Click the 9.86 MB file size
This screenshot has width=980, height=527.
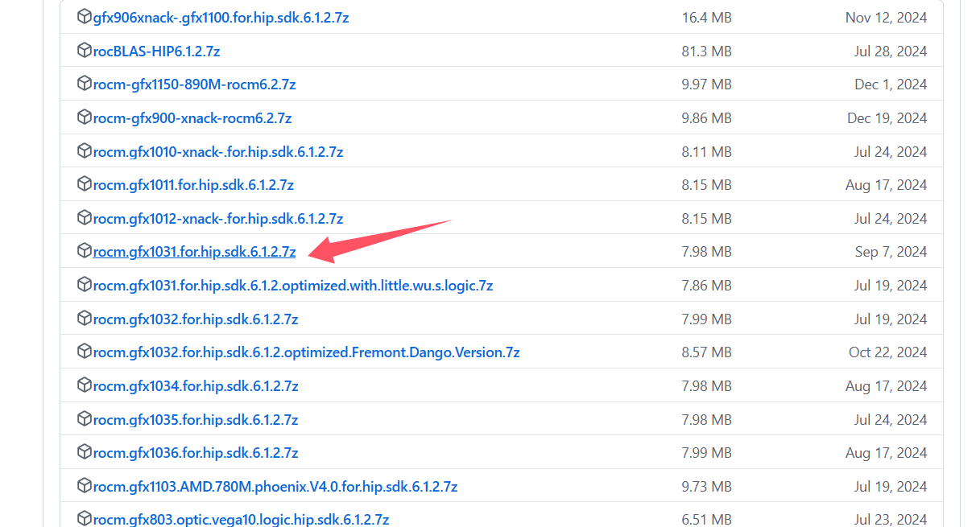[706, 118]
